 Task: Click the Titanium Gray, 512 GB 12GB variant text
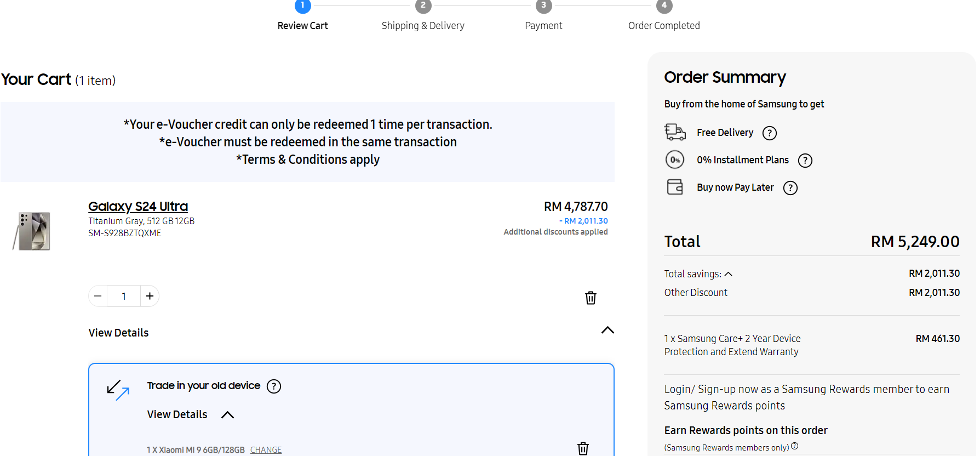[x=141, y=221]
